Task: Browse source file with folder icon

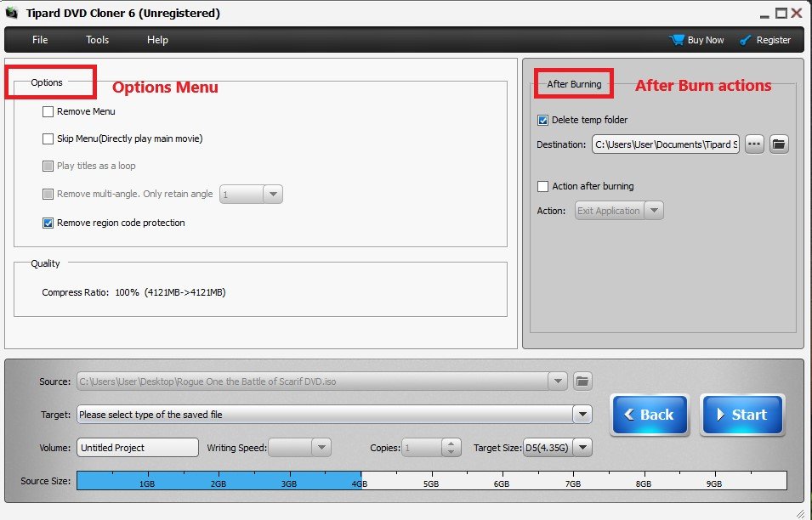Action: coord(582,382)
